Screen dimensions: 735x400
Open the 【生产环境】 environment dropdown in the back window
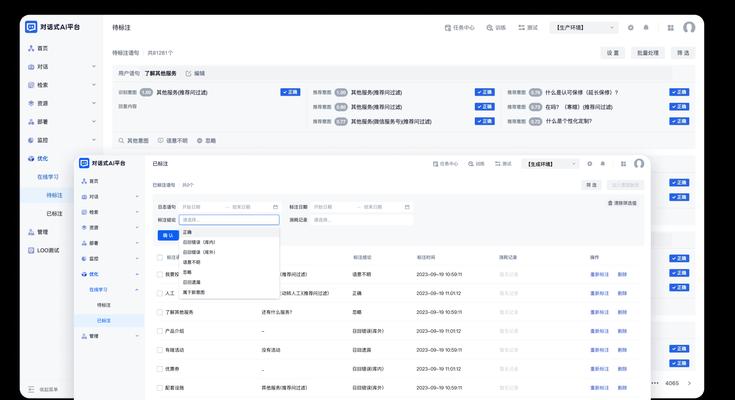[584, 28]
